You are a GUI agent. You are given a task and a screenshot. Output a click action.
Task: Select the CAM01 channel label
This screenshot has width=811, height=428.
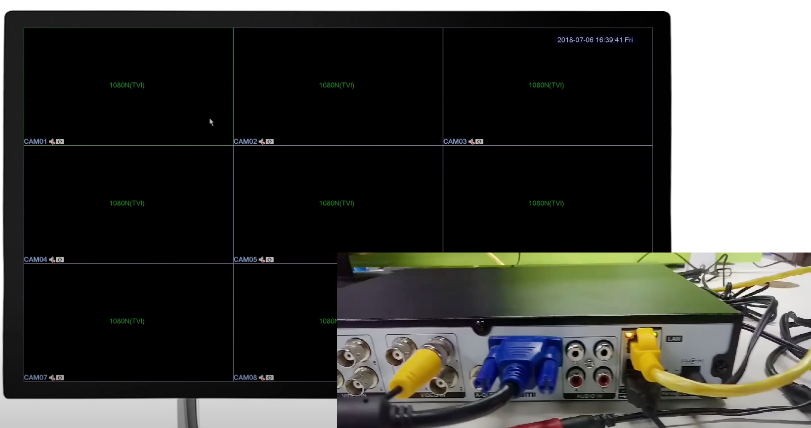pyautogui.click(x=36, y=142)
